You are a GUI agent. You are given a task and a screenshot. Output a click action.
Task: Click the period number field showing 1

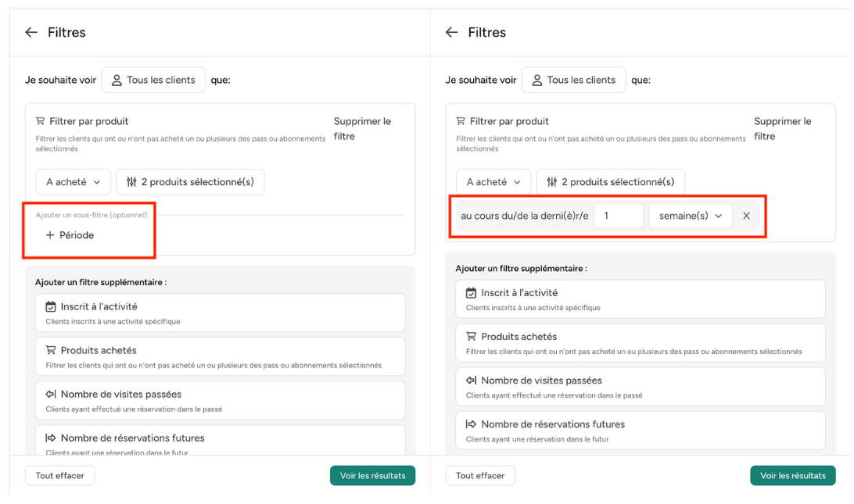pyautogui.click(x=618, y=216)
